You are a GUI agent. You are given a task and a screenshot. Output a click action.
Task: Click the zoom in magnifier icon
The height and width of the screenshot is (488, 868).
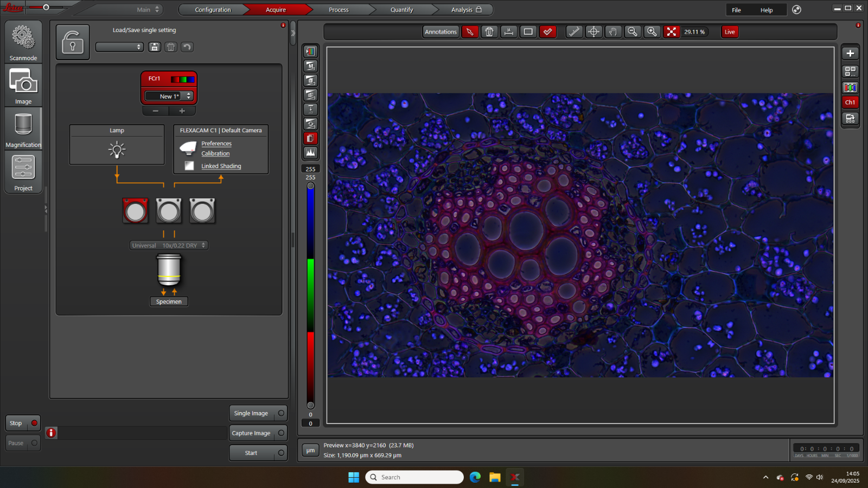point(652,32)
